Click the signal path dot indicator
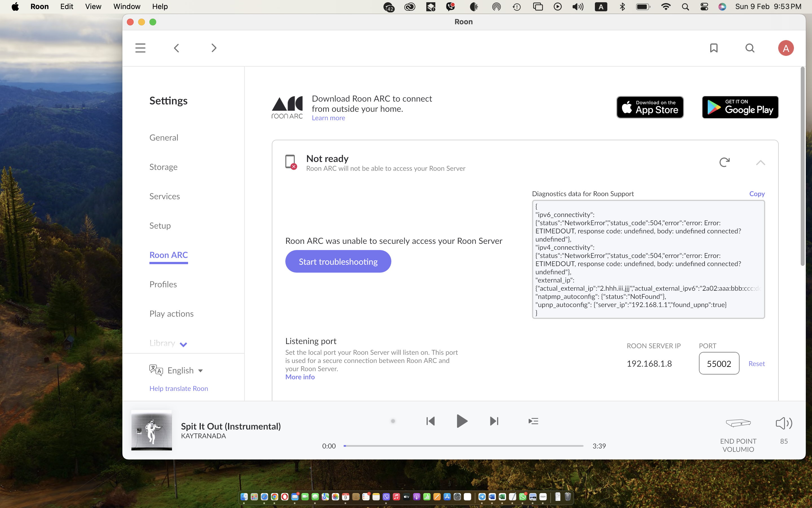 coord(393,421)
